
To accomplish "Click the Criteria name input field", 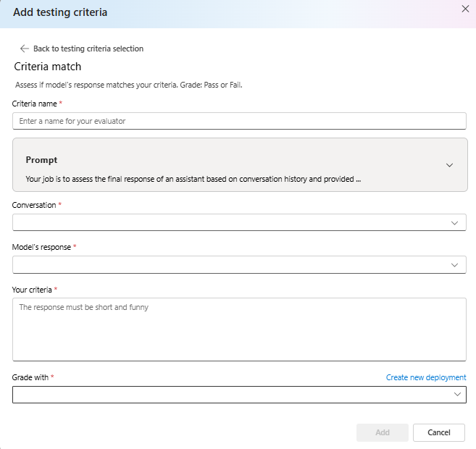I will coord(238,121).
